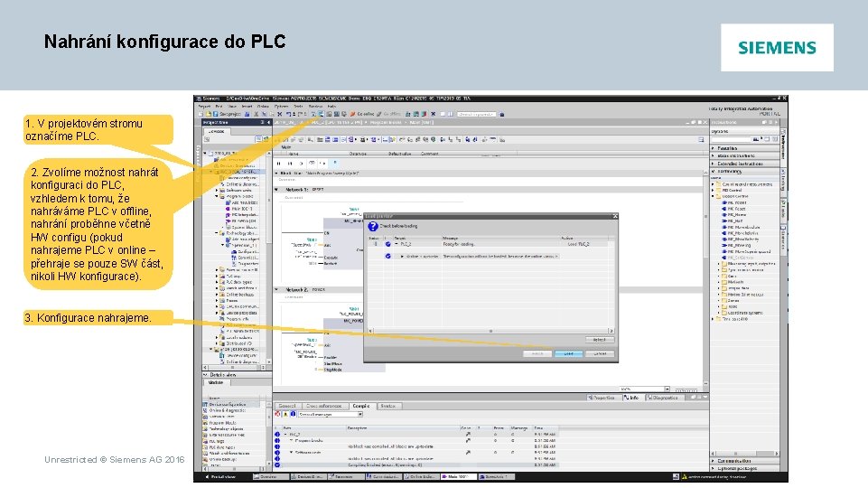Open the Options menu

[281, 107]
